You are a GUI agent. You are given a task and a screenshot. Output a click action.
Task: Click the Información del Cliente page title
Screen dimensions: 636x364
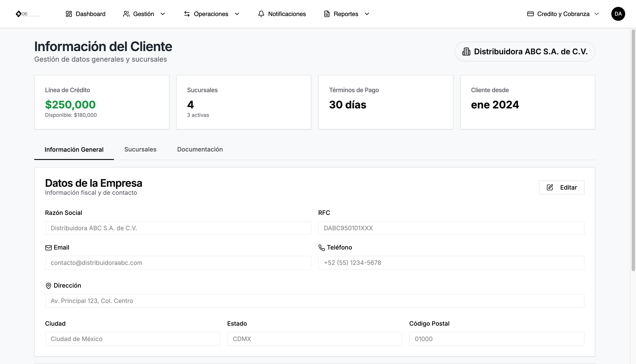pos(103,46)
